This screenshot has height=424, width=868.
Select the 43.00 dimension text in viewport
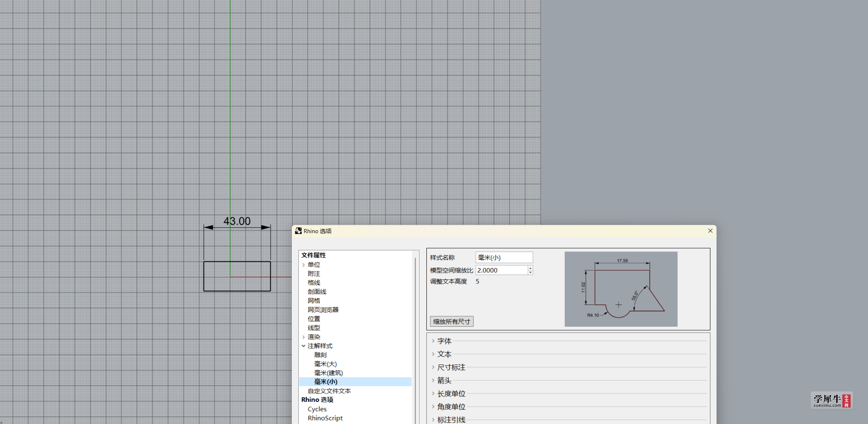point(237,221)
